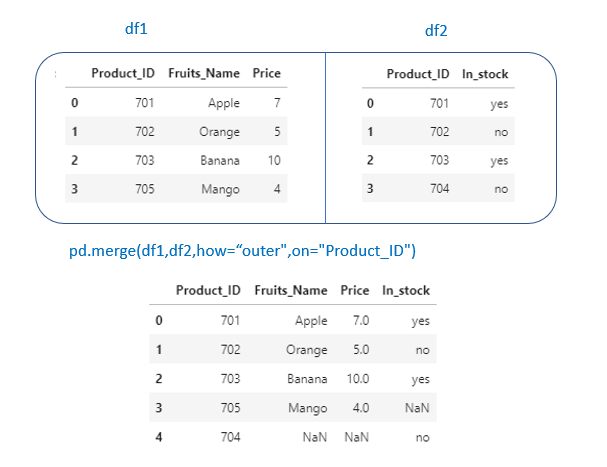Click the NaN In_stock cell for Mango row

click(417, 407)
